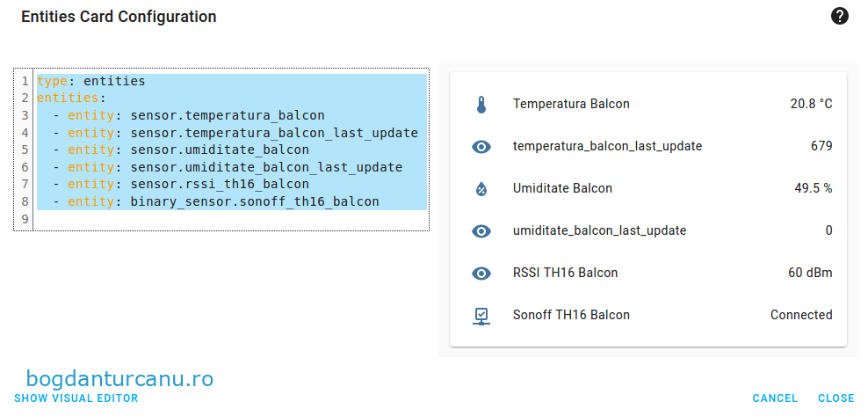The height and width of the screenshot is (416, 868).
Task: Click eye icon beside RSSI TH16 Balcon
Action: [481, 274]
